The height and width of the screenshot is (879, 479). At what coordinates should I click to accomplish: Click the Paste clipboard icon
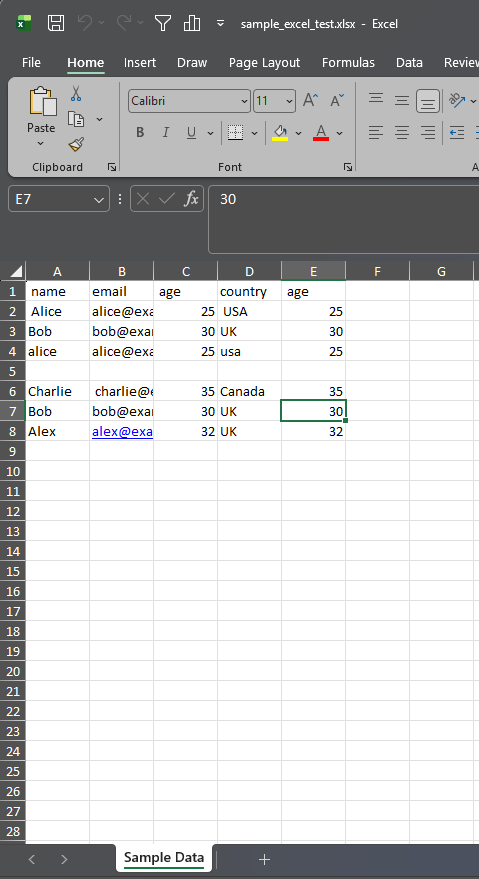42,101
